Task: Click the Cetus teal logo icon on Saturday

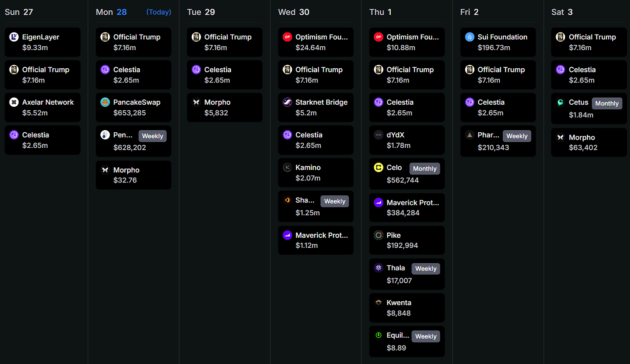Action: point(561,102)
